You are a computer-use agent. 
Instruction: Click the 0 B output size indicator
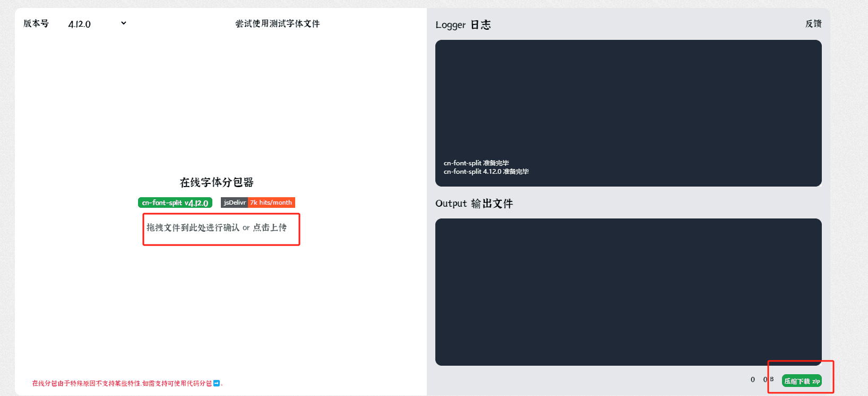[768, 380]
